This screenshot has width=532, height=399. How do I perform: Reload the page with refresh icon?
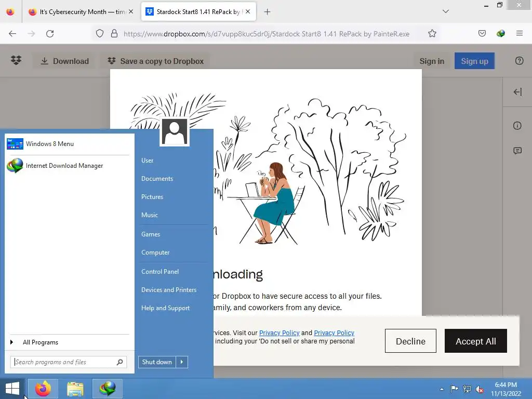click(x=50, y=34)
